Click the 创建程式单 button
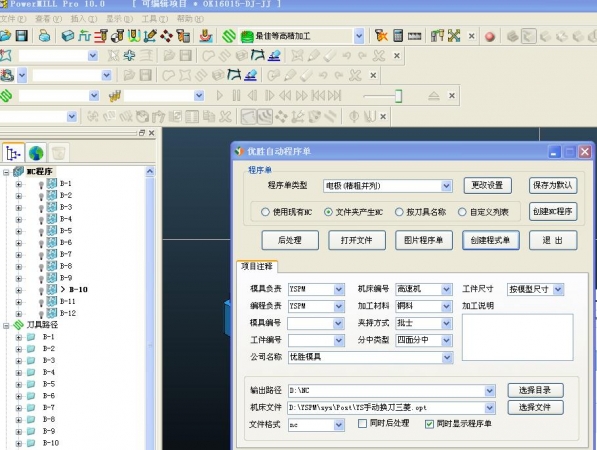This screenshot has height=450, width=597. [491, 240]
